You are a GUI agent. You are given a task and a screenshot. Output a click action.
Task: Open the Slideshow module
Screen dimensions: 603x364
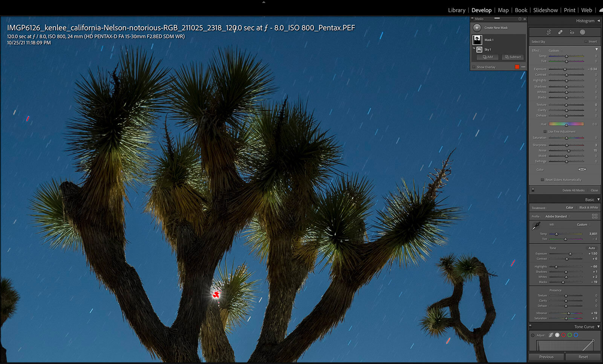click(x=545, y=10)
